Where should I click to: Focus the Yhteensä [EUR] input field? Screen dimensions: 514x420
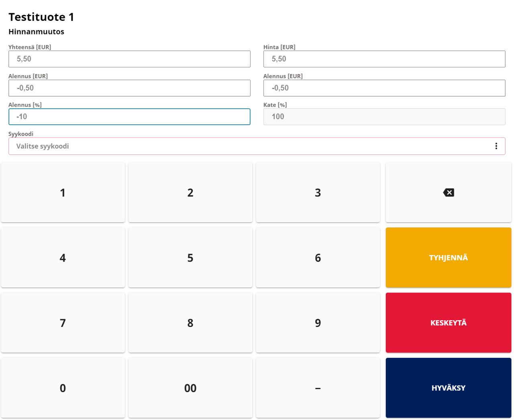129,59
